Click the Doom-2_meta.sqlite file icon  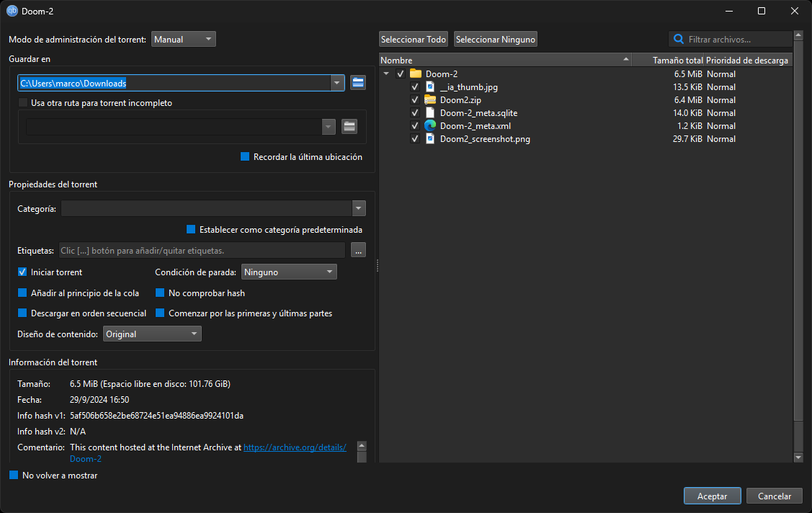click(430, 113)
